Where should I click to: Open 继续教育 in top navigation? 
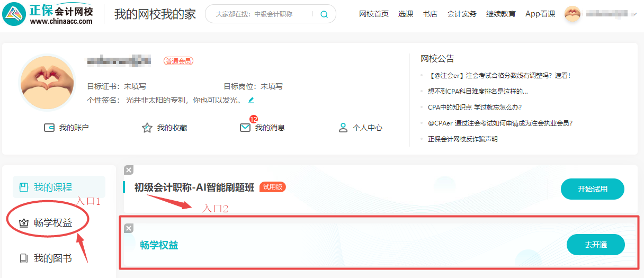[501, 14]
